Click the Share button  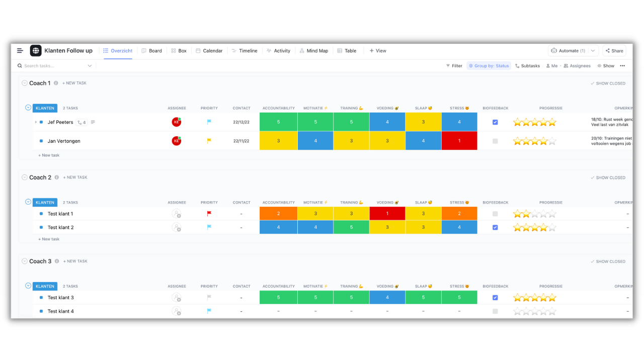point(614,51)
